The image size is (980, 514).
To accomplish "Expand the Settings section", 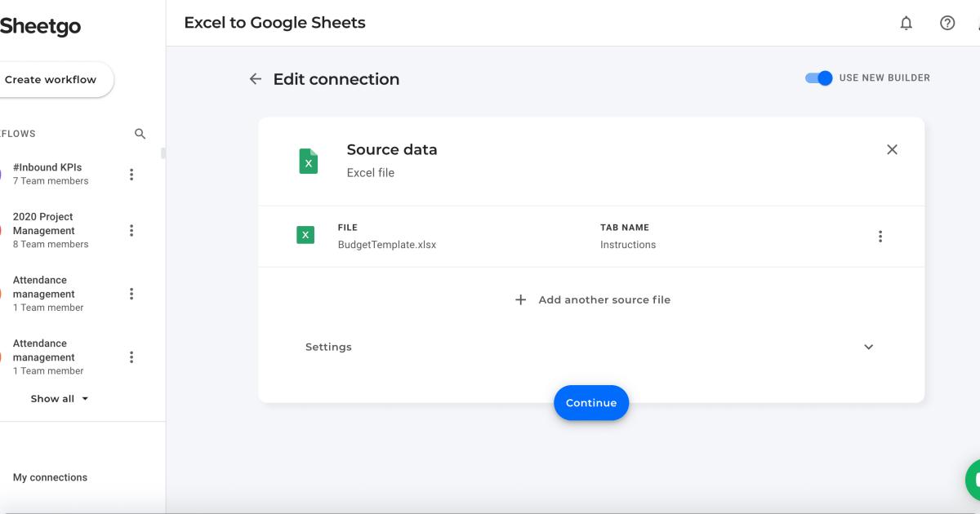I will pyautogui.click(x=868, y=346).
